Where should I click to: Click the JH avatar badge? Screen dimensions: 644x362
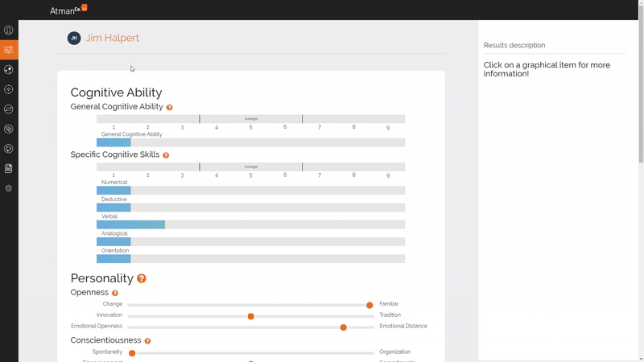coord(74,38)
